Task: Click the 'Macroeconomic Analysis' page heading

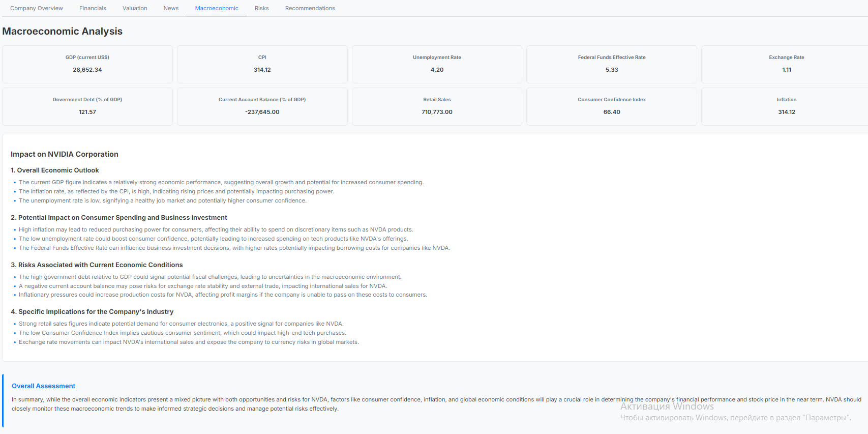Action: click(x=63, y=31)
